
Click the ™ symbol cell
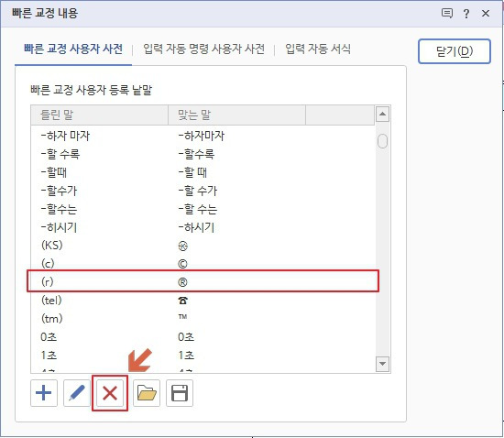(x=182, y=317)
